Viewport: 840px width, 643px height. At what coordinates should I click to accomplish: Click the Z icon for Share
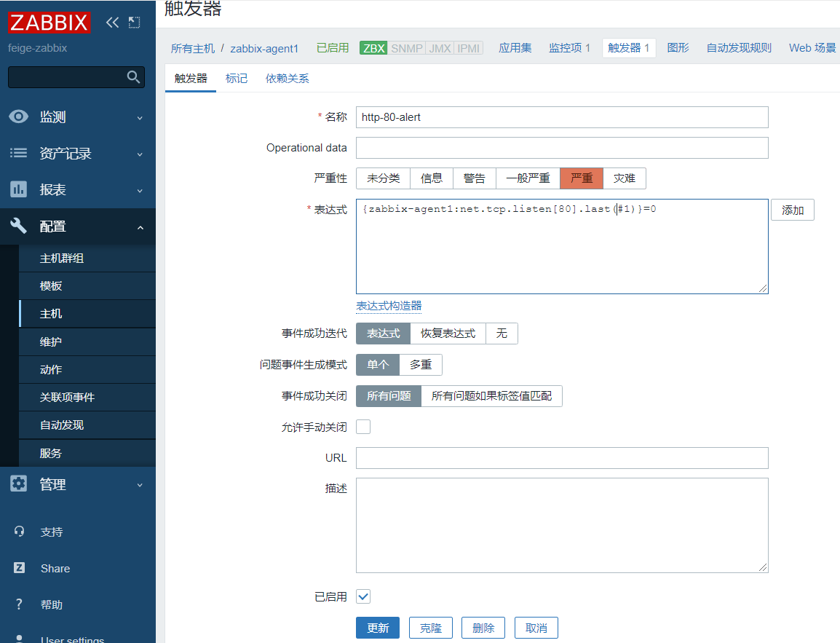point(19,568)
